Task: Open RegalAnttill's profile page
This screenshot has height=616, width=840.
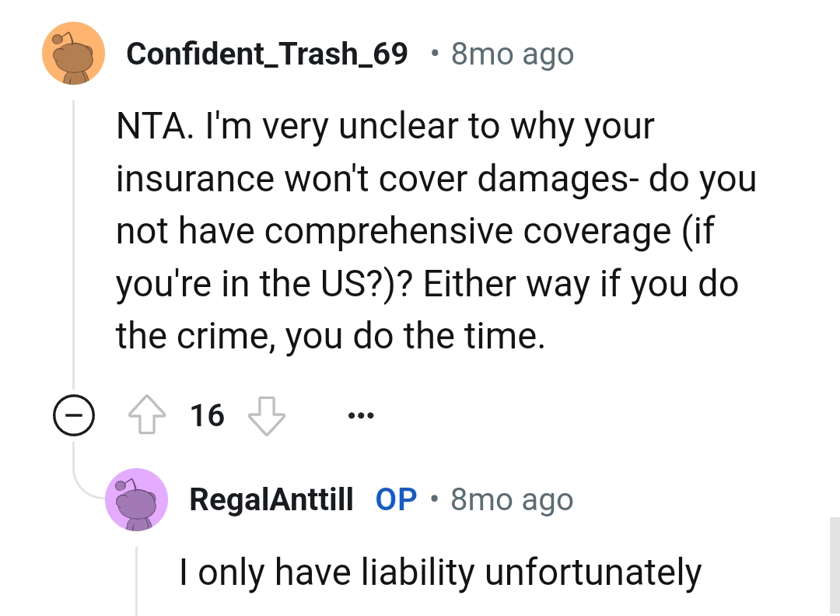Action: click(x=271, y=500)
